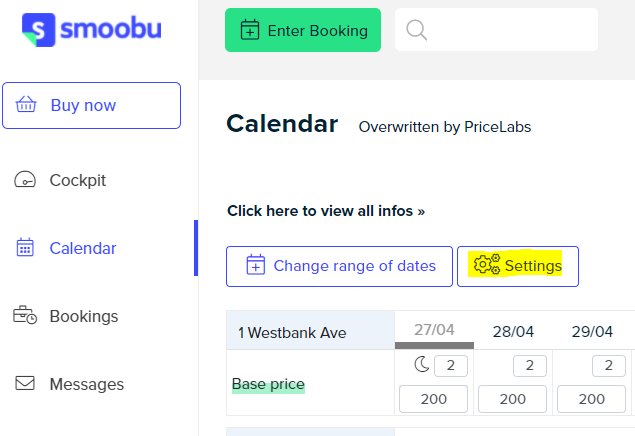
Task: Click the magnifying glass search icon
Action: (x=416, y=30)
